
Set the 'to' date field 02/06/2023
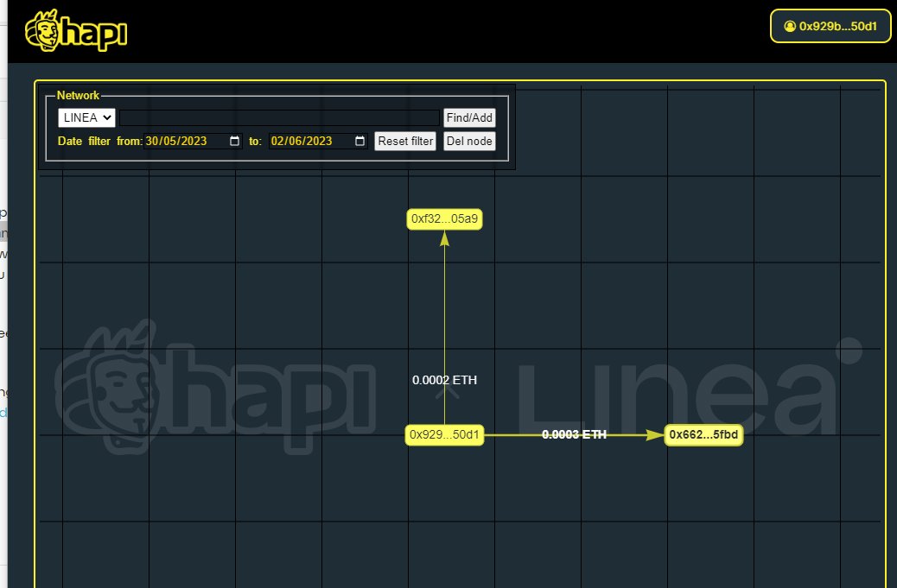coord(317,141)
